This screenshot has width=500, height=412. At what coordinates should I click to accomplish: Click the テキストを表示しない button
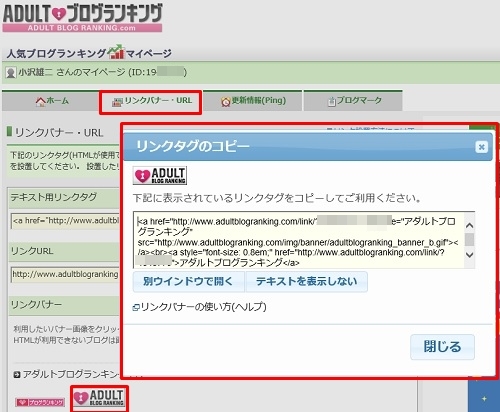(307, 282)
